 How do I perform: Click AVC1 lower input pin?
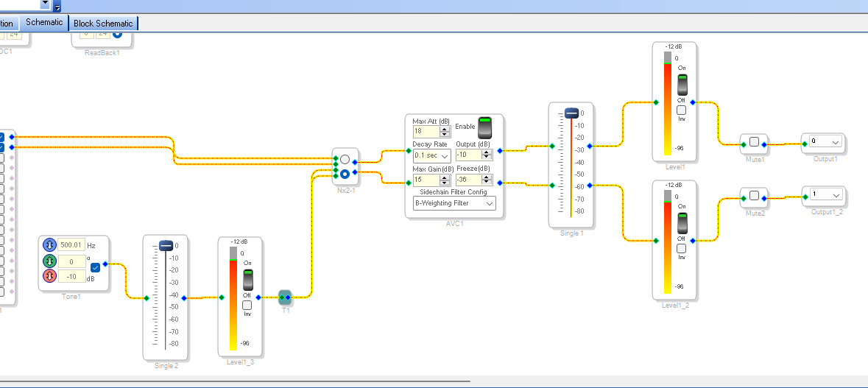pos(409,183)
